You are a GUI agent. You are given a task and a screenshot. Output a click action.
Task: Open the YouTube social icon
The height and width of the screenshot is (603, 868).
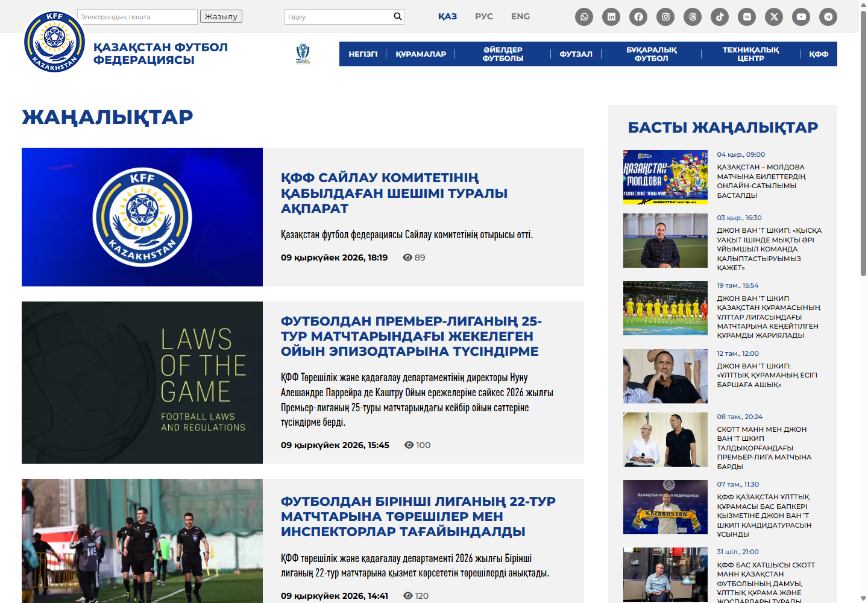pos(801,17)
